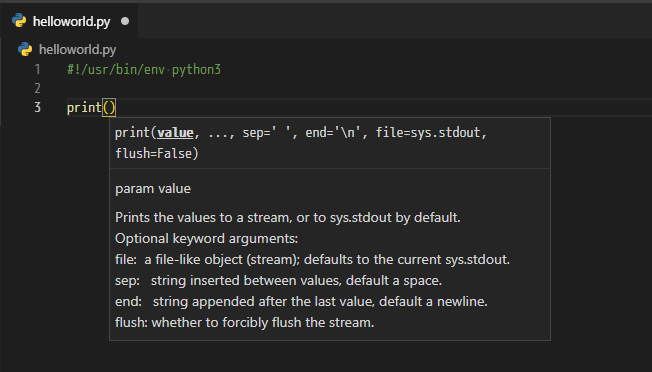The width and height of the screenshot is (652, 372).
Task: Click the word 'print' on line 3
Action: (x=84, y=108)
